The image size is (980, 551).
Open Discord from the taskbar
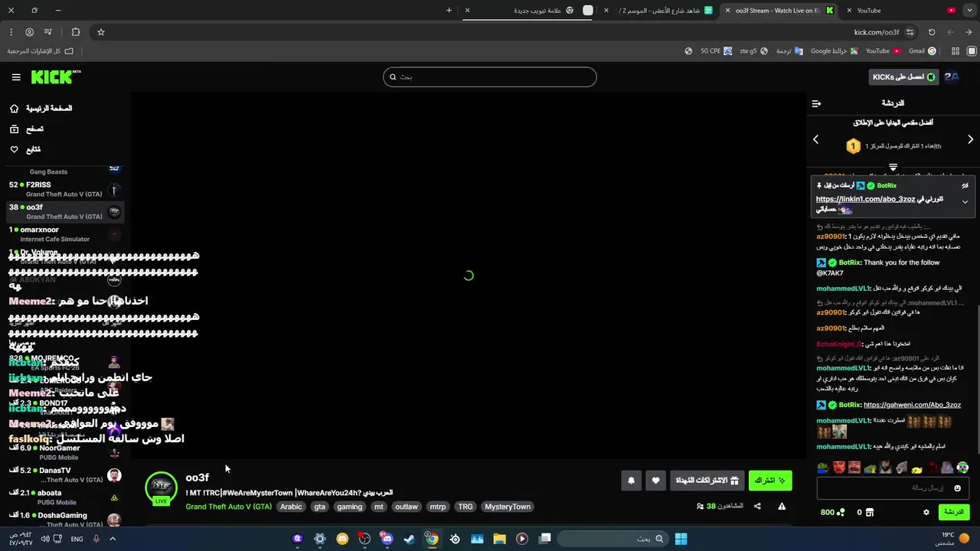pos(387,539)
